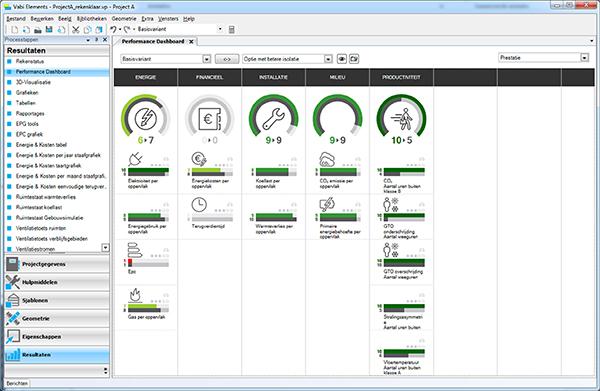The image size is (600, 391).
Task: Open the Geometrie section in sidebar
Action: pos(57,319)
